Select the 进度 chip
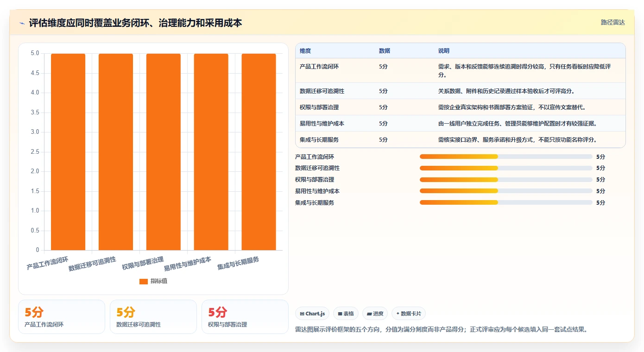This screenshot has height=352, width=644. [x=375, y=314]
